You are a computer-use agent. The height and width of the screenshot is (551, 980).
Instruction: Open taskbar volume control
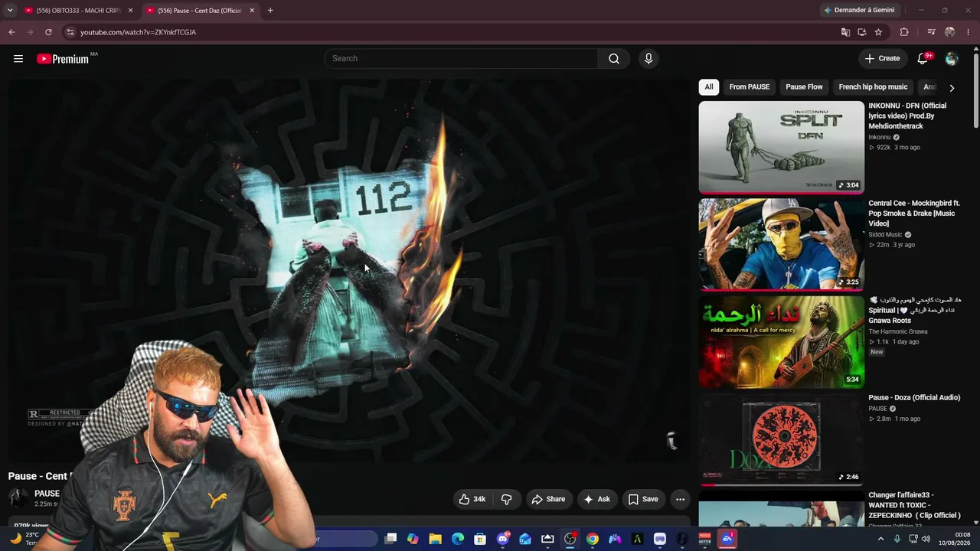925,539
